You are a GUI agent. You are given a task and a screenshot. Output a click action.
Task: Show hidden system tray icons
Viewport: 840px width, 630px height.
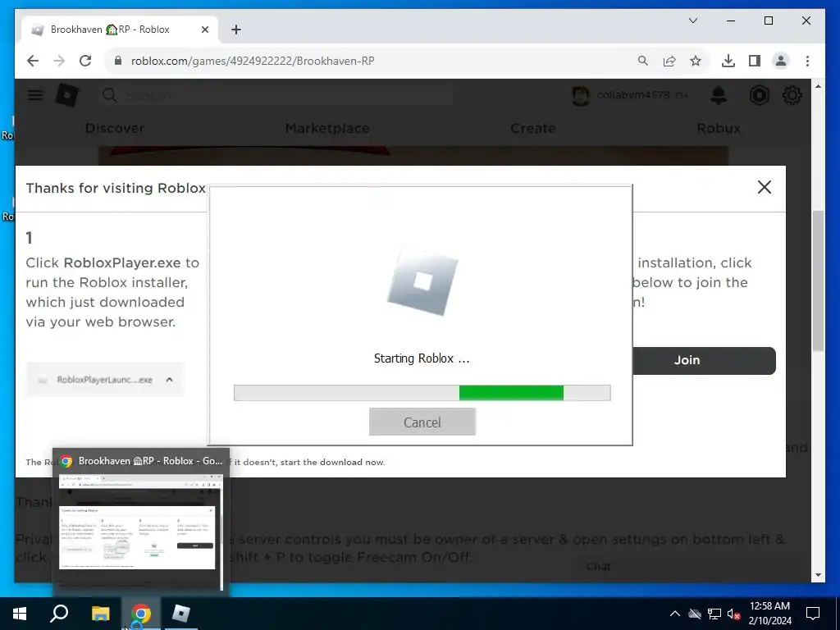pyautogui.click(x=675, y=614)
